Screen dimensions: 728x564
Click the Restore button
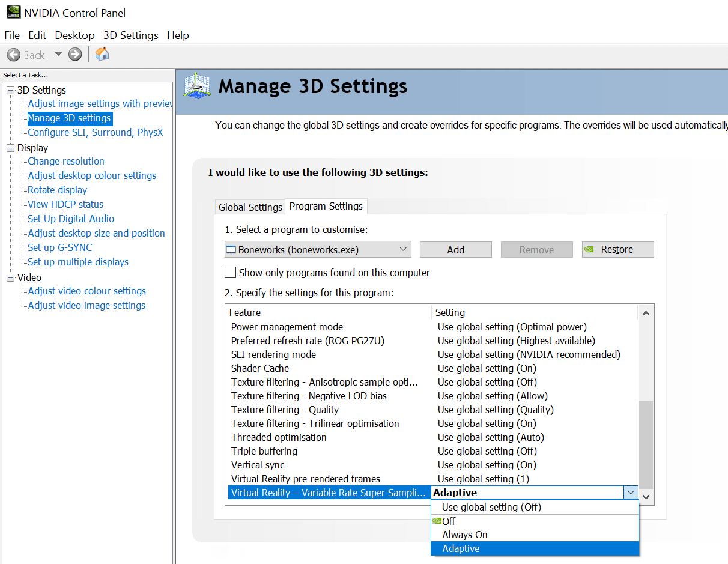(x=617, y=250)
